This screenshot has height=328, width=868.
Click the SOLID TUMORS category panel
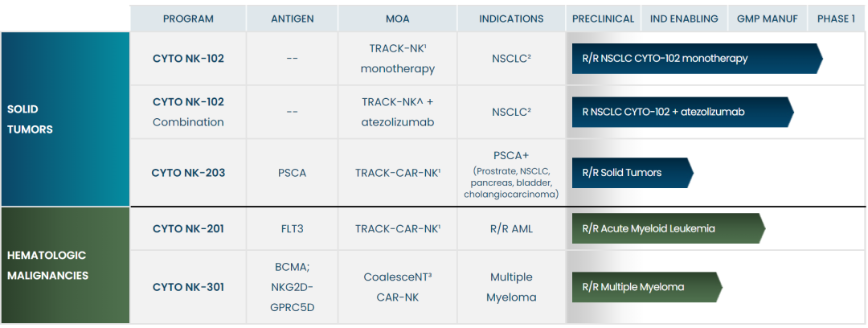[65, 119]
